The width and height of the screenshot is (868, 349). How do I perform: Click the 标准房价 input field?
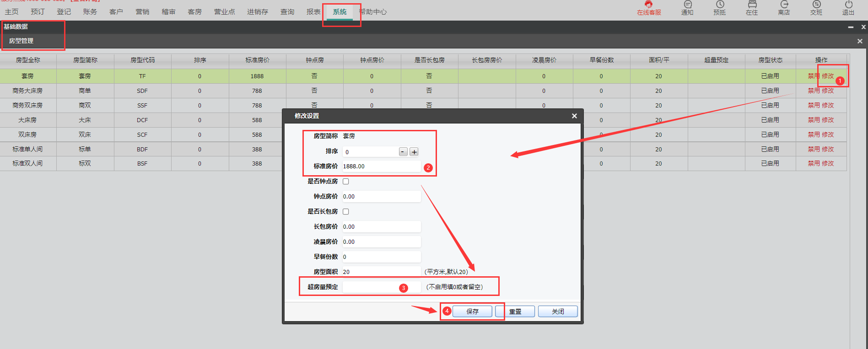381,166
